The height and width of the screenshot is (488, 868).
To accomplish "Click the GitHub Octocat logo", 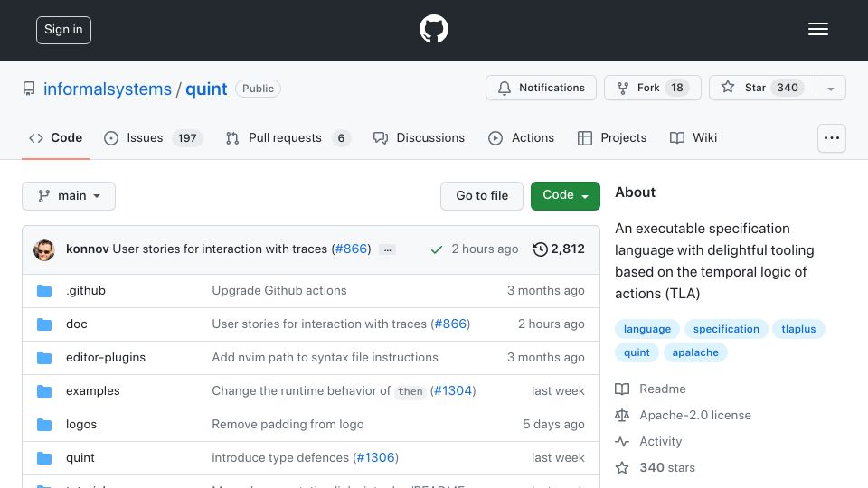I will click(433, 29).
